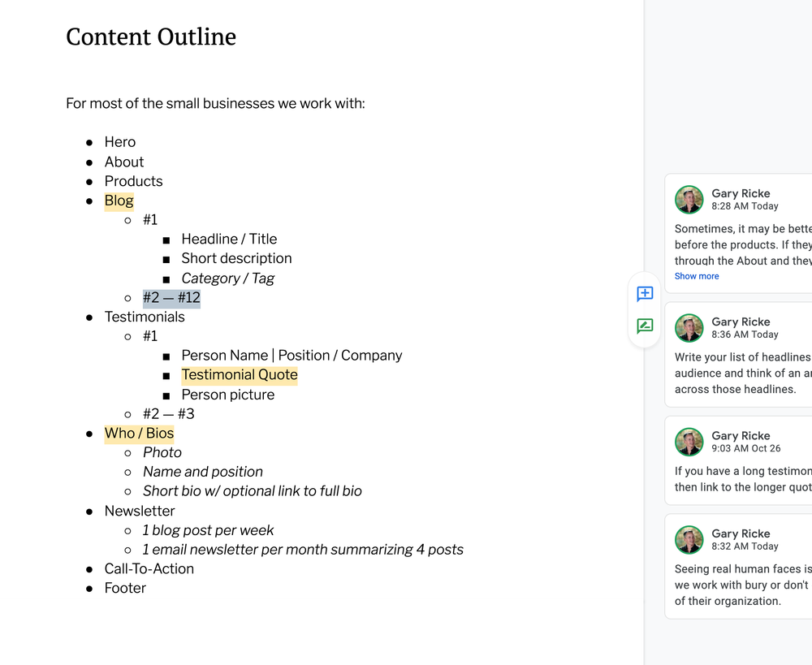Open the comment about real human faces
Screen dimensions: 812x665
coord(738,567)
